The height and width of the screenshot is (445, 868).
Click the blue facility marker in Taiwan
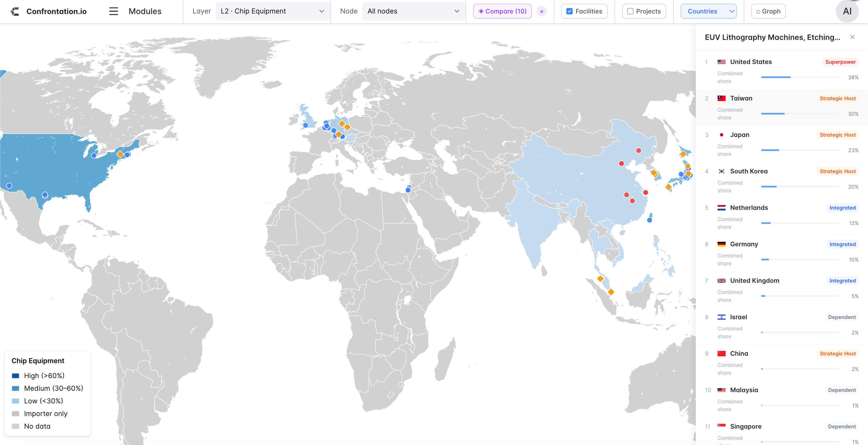(649, 220)
